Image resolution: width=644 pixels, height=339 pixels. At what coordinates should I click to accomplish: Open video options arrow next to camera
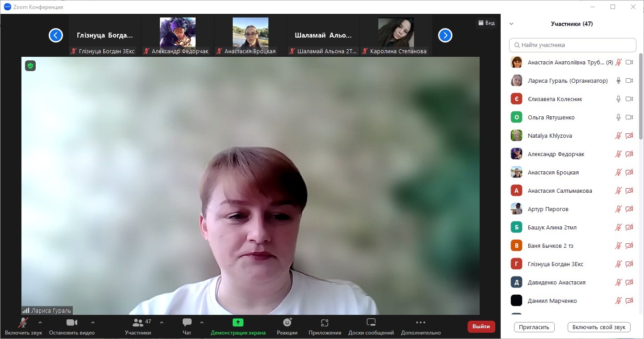click(x=93, y=322)
